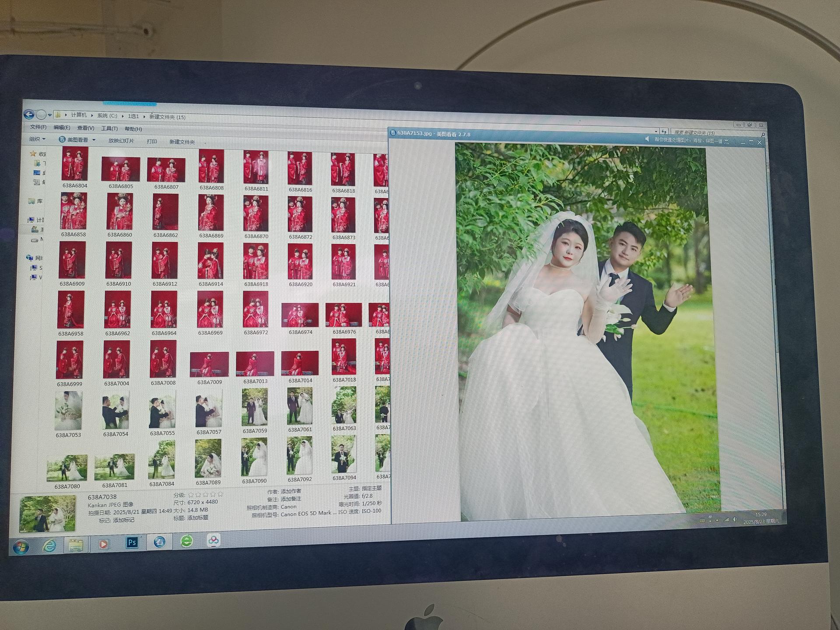Expand the arrow after 系统 (C:) in address bar
This screenshot has height=630, width=840.
(123, 116)
